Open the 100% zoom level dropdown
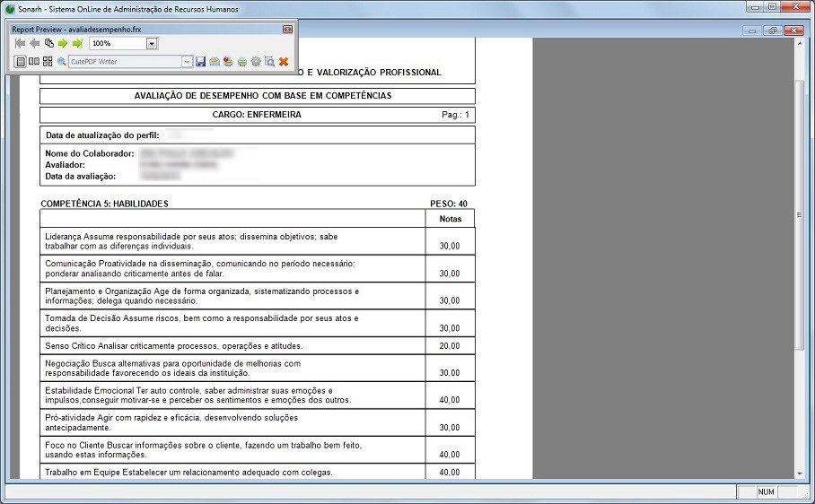This screenshot has height=504, width=815. click(x=152, y=43)
